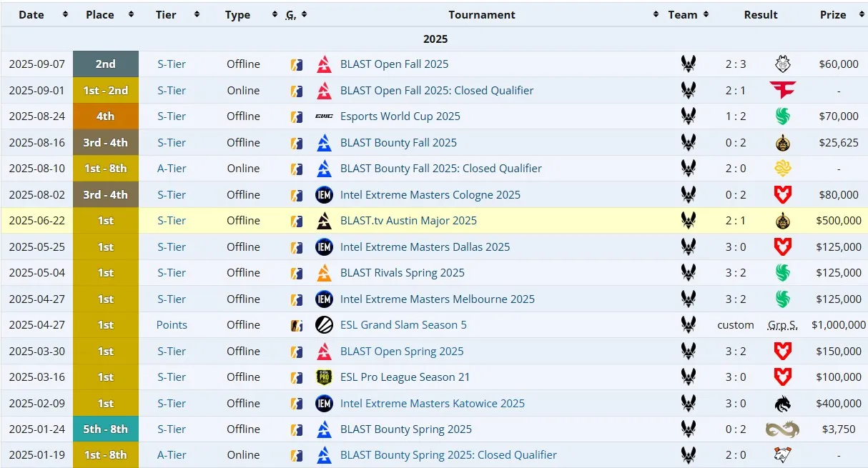This screenshot has height=468, width=868.
Task: Click Vitality team logo in ESL Grand Slam row
Action: coord(689,325)
